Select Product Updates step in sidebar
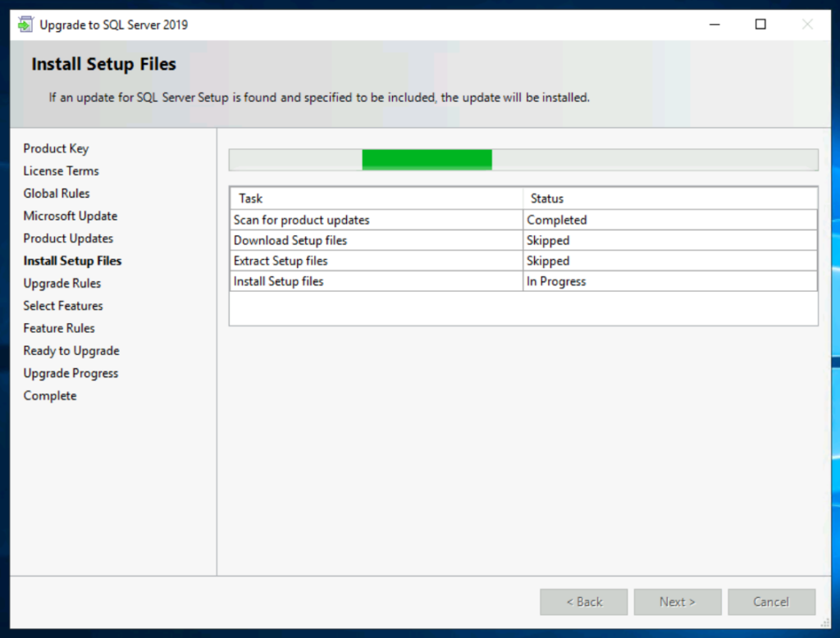Image resolution: width=840 pixels, height=638 pixels. click(68, 239)
